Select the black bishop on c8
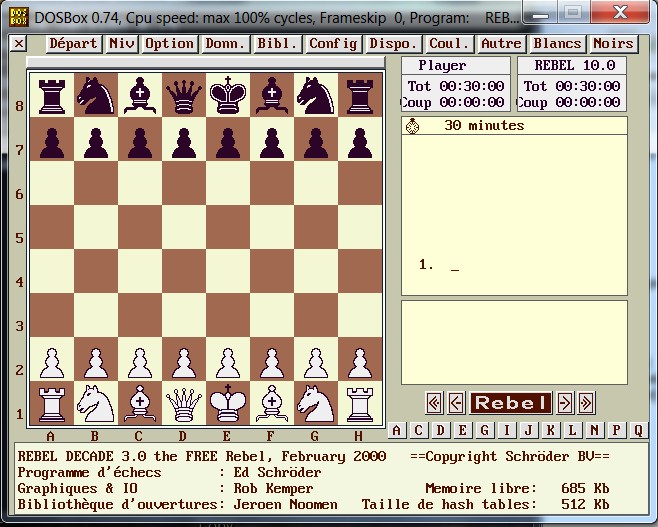The width and height of the screenshot is (658, 527). coord(140,95)
